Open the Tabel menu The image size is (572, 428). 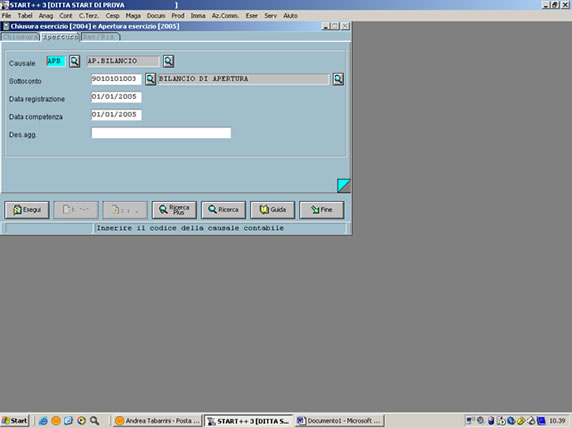(x=25, y=16)
